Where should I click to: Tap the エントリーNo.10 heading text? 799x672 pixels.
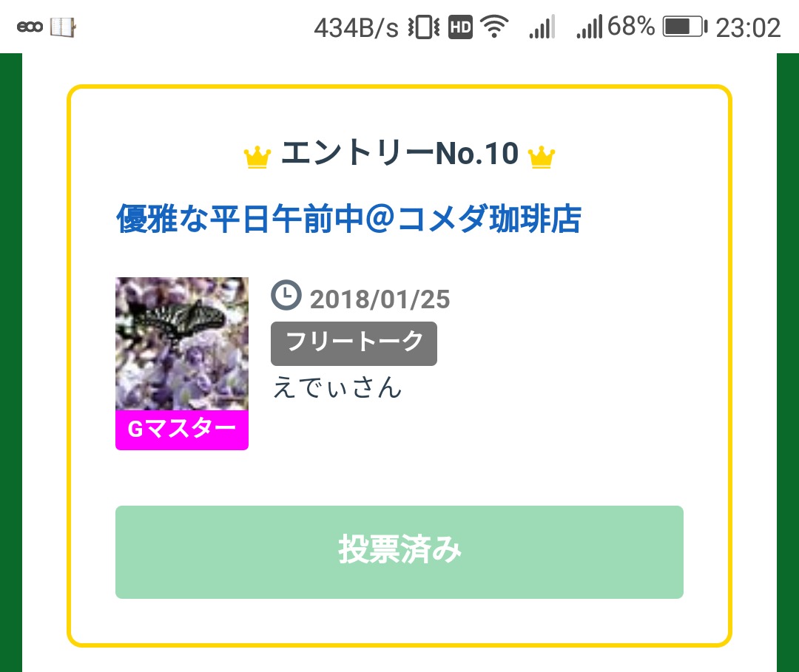[399, 155]
